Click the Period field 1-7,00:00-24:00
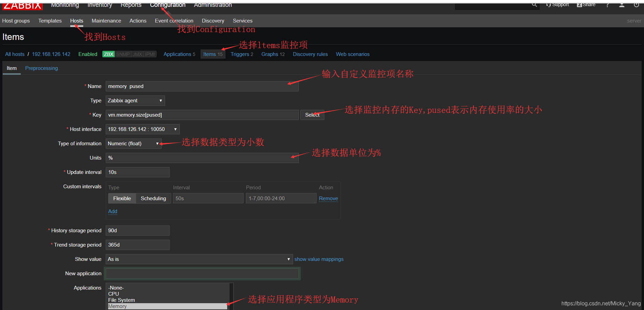644x310 pixels. click(281, 198)
